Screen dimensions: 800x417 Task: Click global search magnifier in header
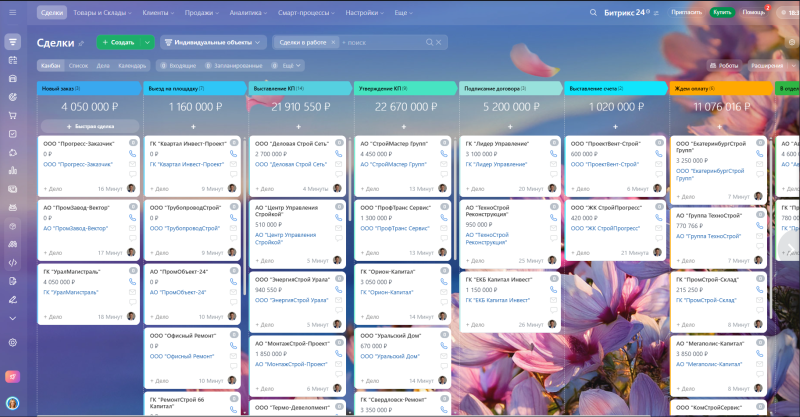coord(593,13)
